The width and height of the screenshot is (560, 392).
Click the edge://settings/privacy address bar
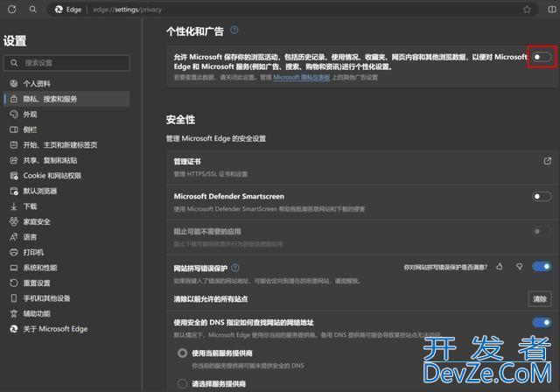(293, 10)
